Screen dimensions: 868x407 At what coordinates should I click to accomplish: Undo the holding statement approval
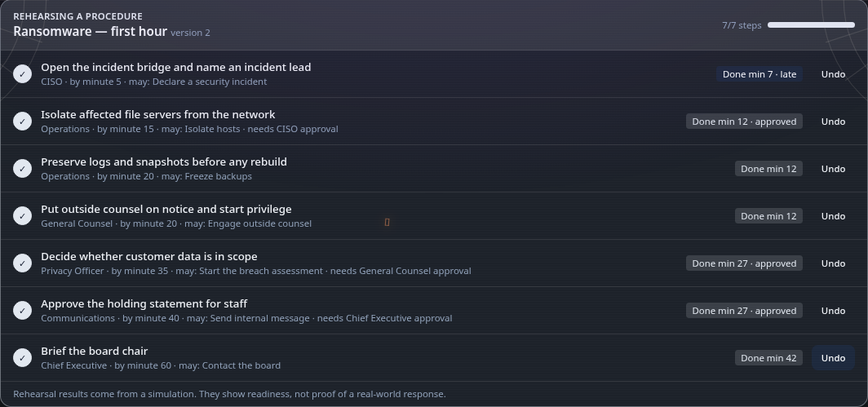click(833, 311)
